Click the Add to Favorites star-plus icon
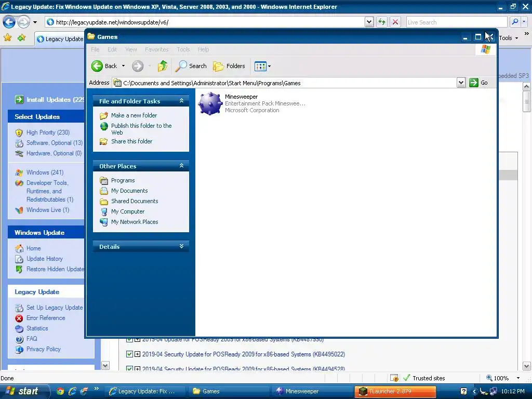 (22, 37)
